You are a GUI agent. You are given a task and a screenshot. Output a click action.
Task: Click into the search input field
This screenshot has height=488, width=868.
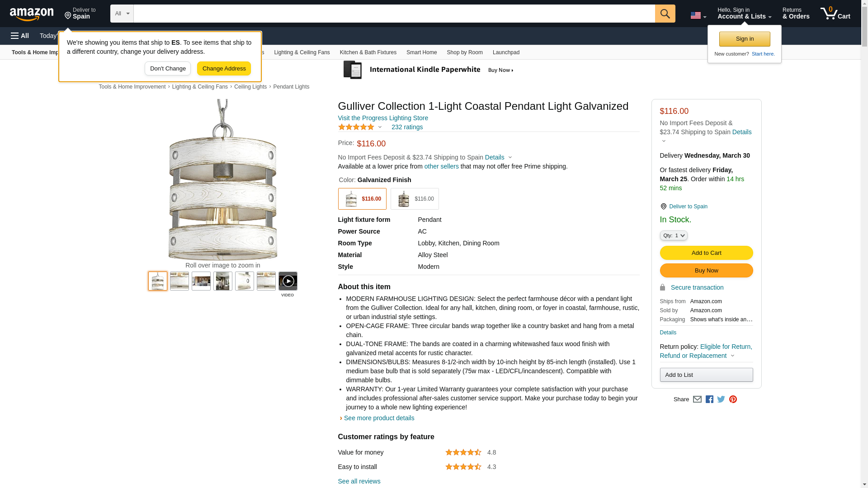393,14
